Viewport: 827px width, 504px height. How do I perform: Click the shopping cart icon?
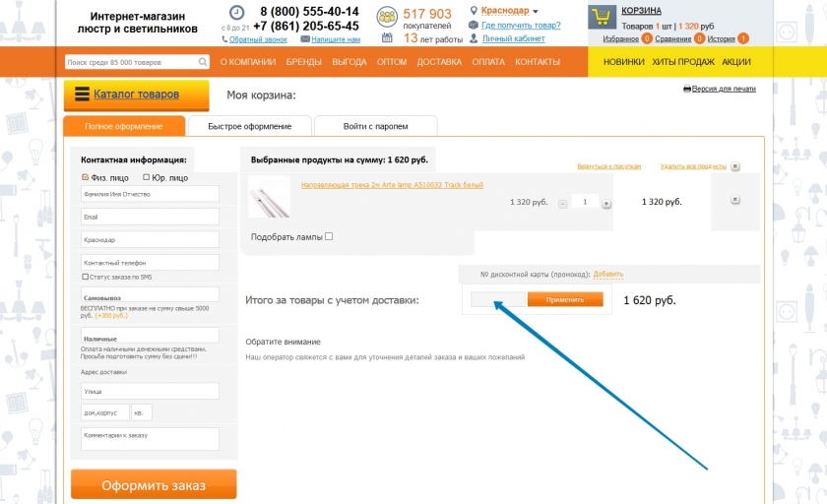[602, 18]
